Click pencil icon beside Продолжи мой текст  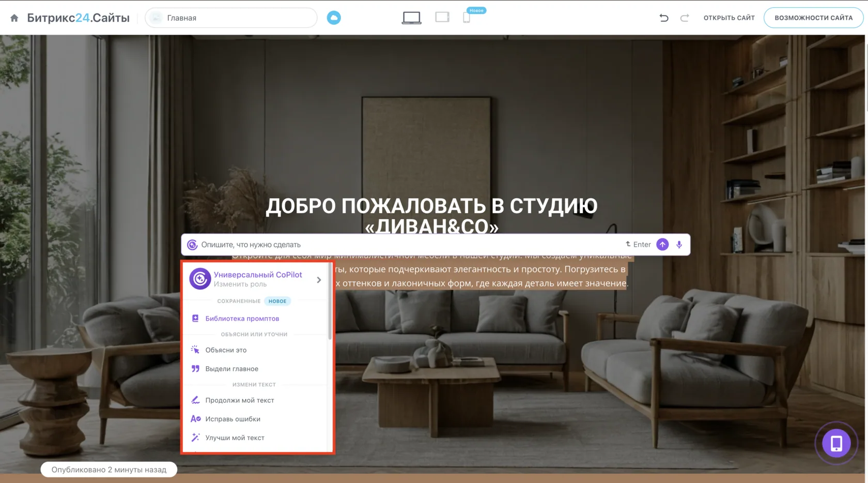pos(195,400)
